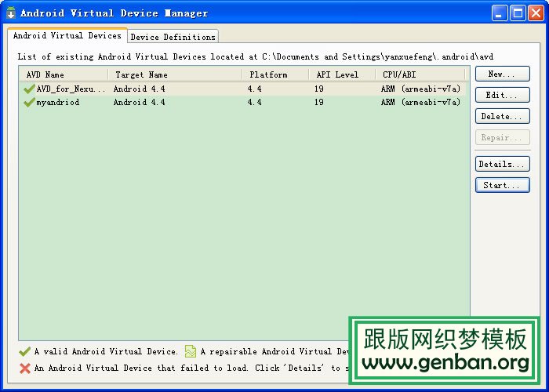Click the red X failed-to-load legend icon
Screen dimensions: 549x392
pos(25,368)
